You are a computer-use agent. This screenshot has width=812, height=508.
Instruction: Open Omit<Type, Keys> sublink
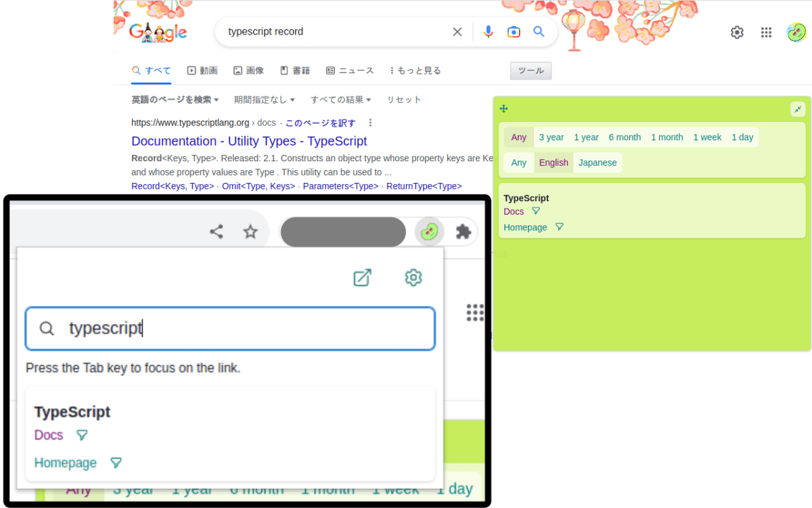pos(258,186)
